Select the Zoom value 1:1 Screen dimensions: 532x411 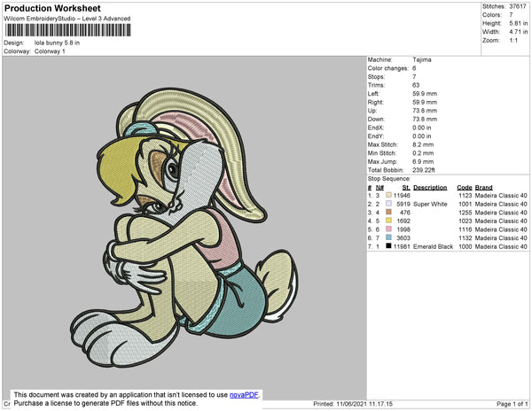tap(513, 41)
